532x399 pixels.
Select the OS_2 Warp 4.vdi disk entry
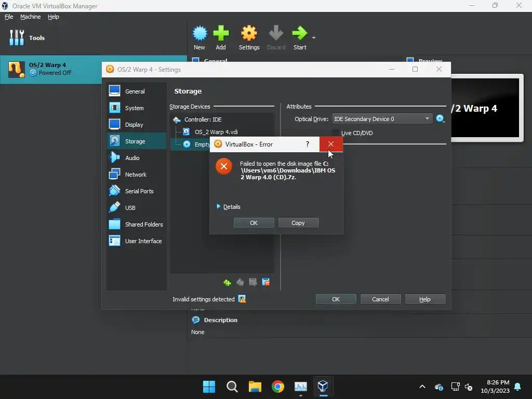coord(216,132)
